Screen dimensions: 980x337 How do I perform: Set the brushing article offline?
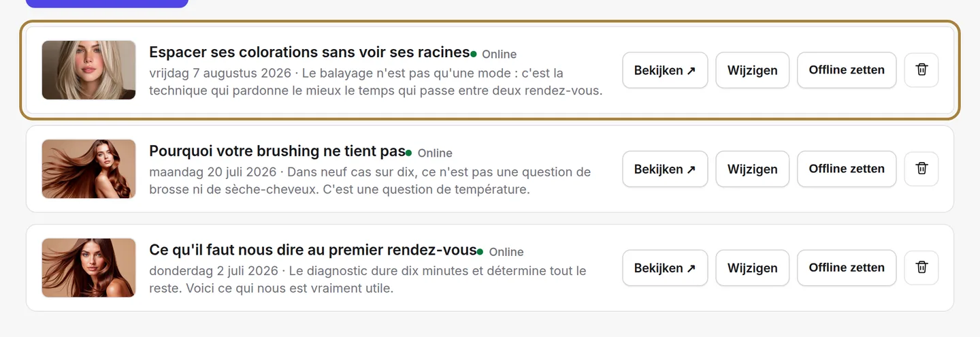[847, 169]
